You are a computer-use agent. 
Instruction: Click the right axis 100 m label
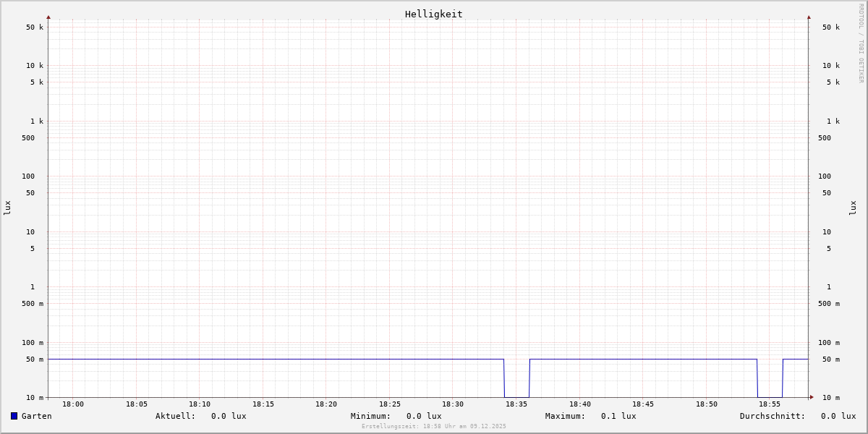point(829,342)
